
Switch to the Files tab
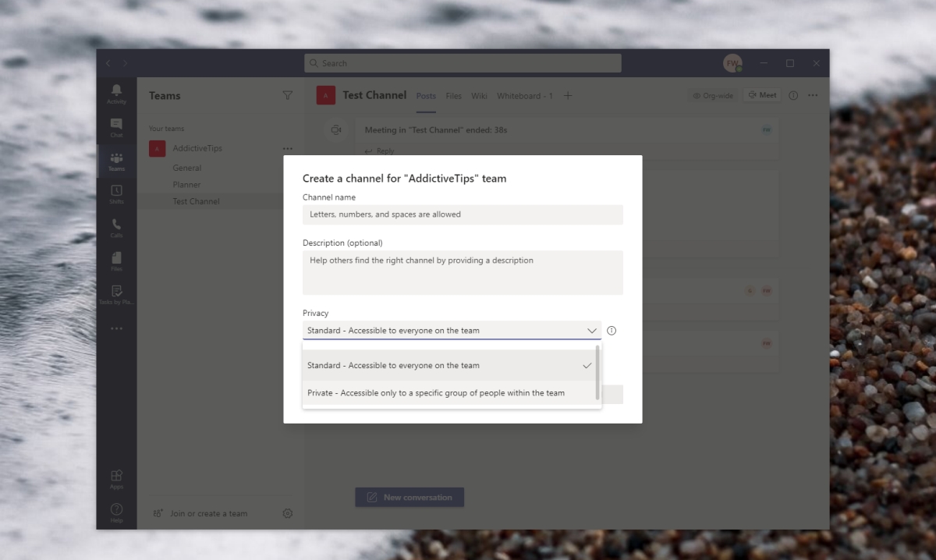click(454, 96)
